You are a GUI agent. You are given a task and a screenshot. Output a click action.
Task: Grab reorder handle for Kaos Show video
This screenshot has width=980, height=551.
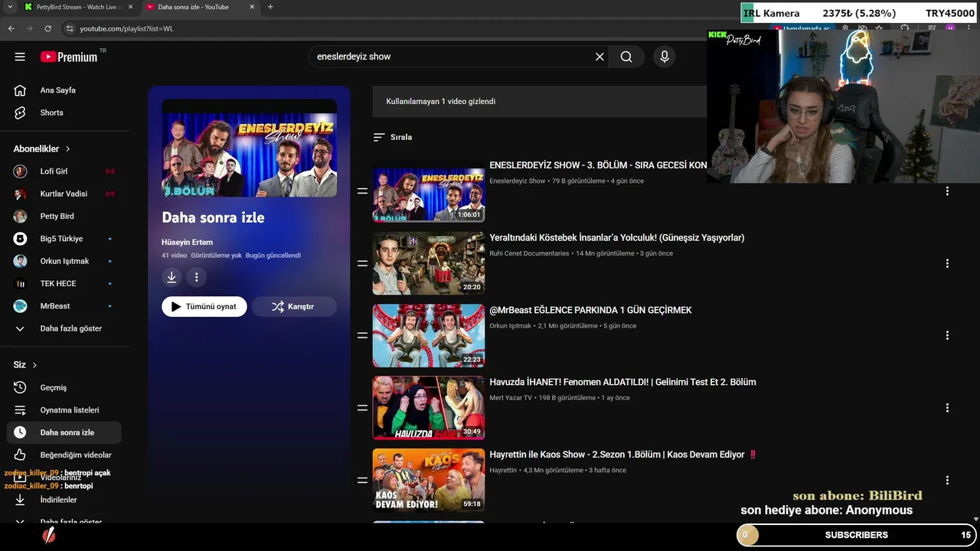(362, 480)
